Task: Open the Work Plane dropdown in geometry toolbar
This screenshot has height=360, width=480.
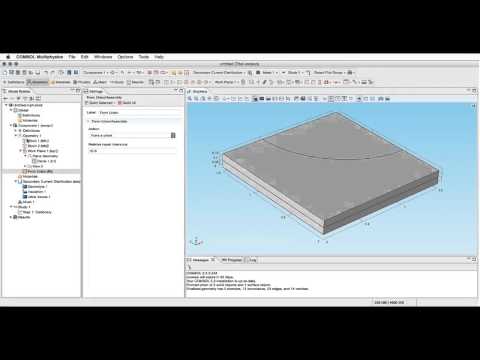Action: click(227, 82)
